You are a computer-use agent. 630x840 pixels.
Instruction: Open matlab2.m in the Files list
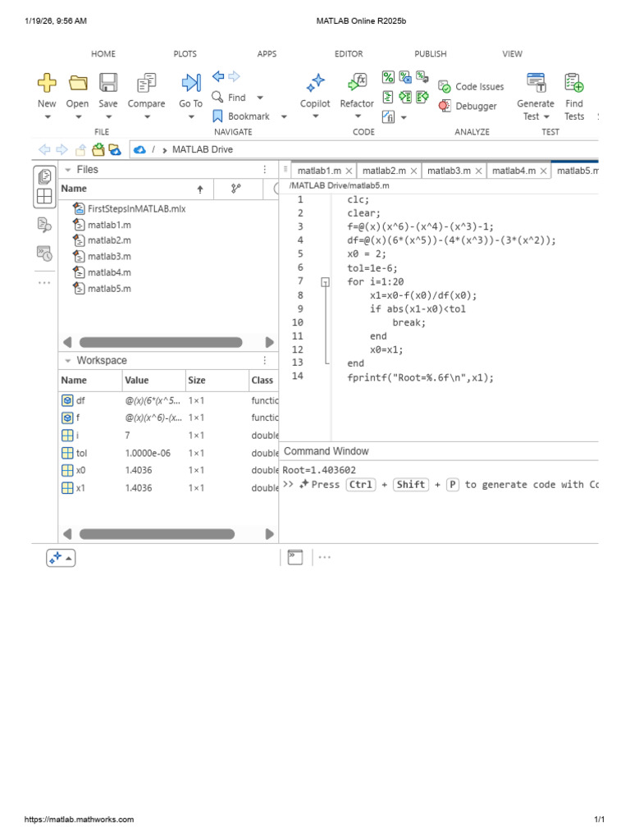(x=109, y=240)
